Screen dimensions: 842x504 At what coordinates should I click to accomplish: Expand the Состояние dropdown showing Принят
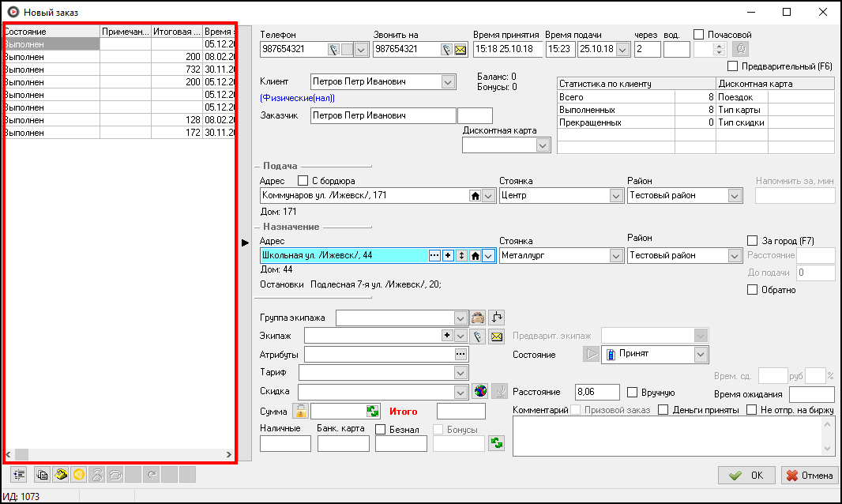coord(700,355)
